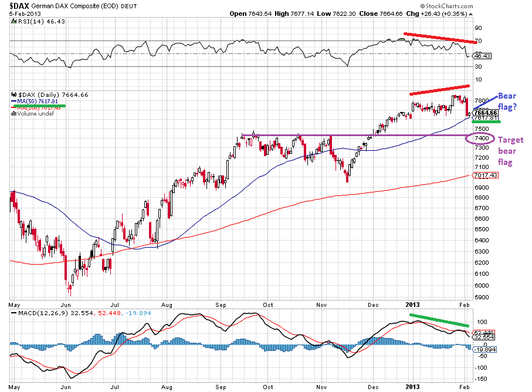Click the RSI(14) 46.43 legend text
The width and height of the screenshot is (532, 392).
(42, 21)
